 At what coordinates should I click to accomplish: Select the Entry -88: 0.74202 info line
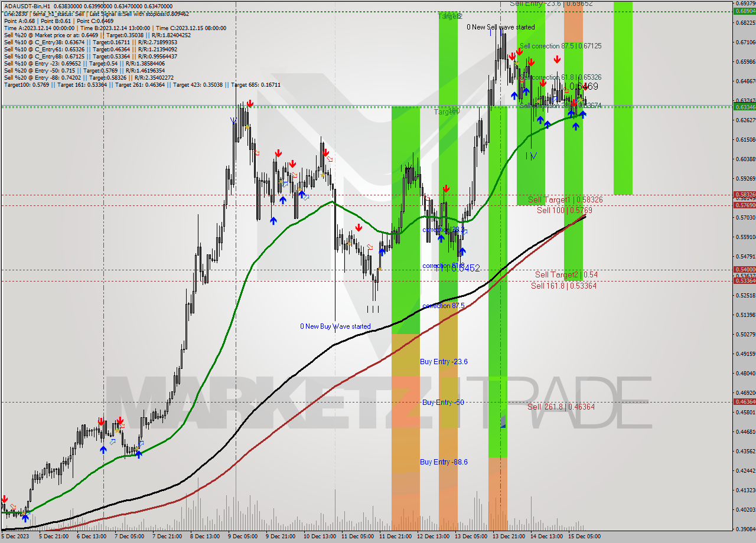pyautogui.click(x=89, y=77)
